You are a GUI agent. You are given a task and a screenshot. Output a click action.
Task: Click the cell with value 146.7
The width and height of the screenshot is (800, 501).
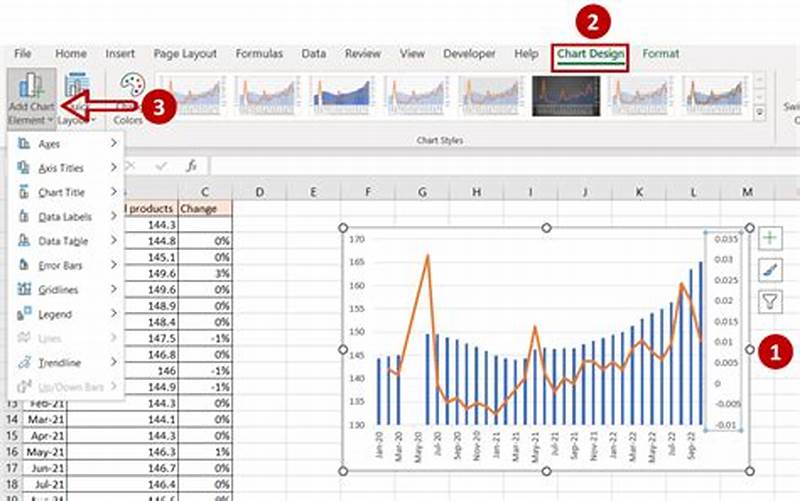tap(122, 468)
